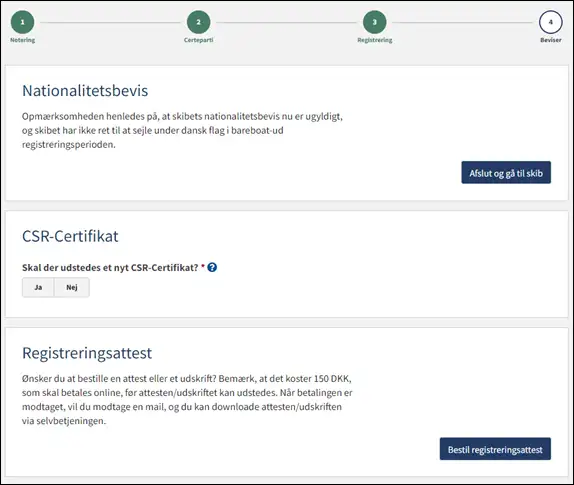
Task: Order certificate via Bestil registreringsattest button
Action: [495, 449]
